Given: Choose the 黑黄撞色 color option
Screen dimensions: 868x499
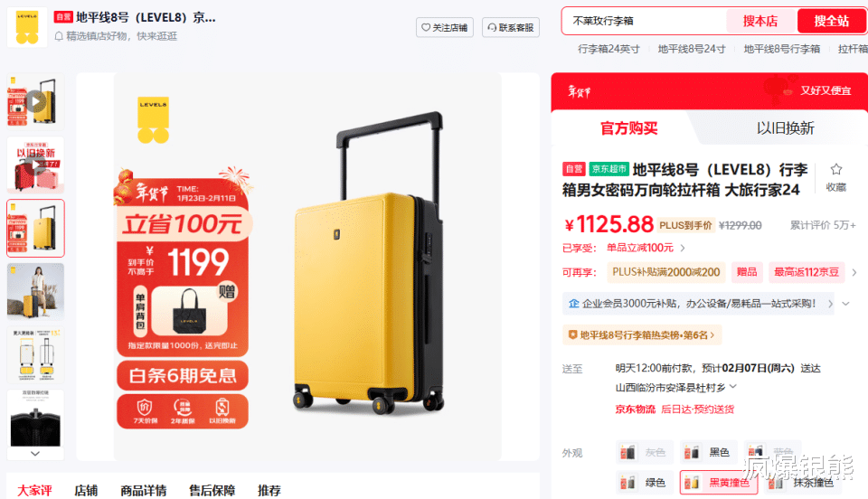Looking at the screenshot, I should pyautogui.click(x=719, y=483).
